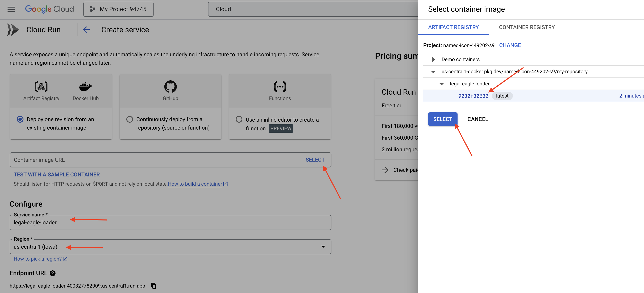Viewport: 644px width, 293px height.
Task: Click CHANGE next to the project name
Action: point(510,45)
